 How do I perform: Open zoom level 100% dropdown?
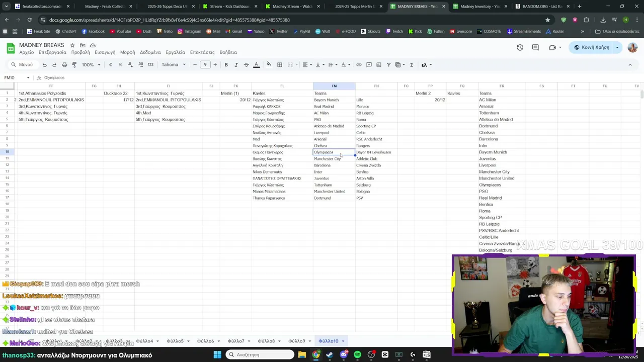click(x=91, y=65)
